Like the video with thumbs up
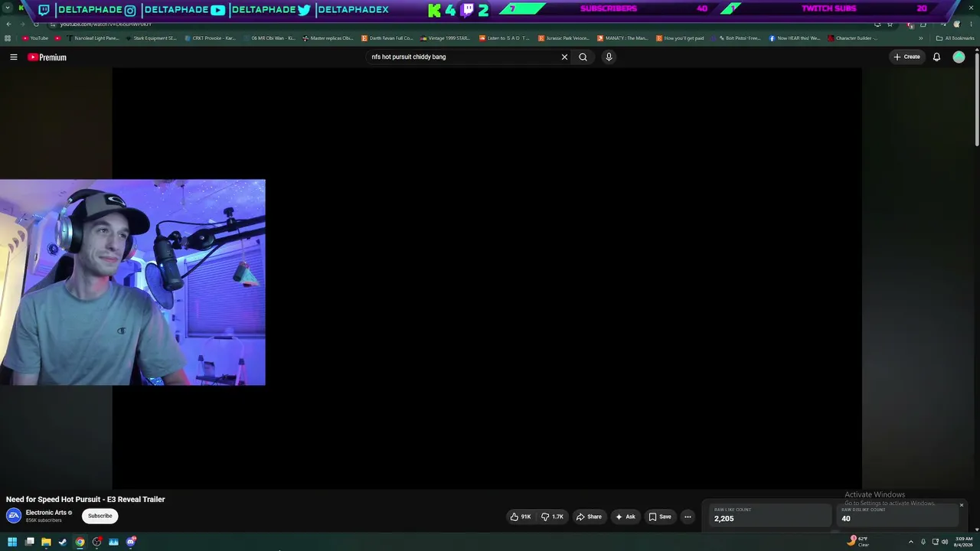980x551 pixels. pos(521,517)
